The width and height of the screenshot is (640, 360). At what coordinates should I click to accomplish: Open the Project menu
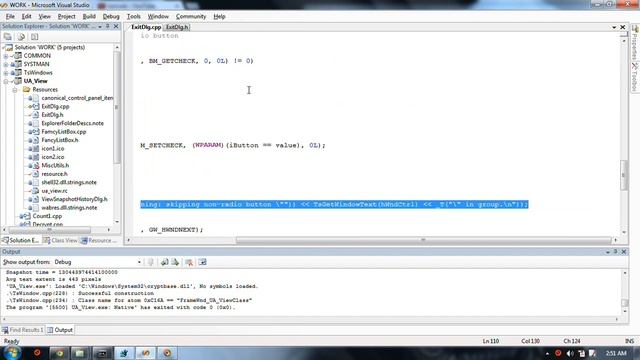[67, 16]
